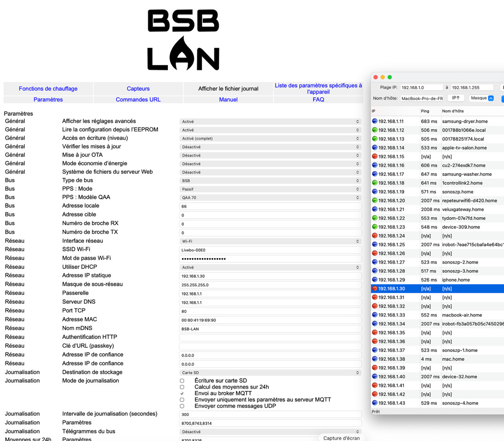Click the Adresse IP statique input field

point(270,276)
